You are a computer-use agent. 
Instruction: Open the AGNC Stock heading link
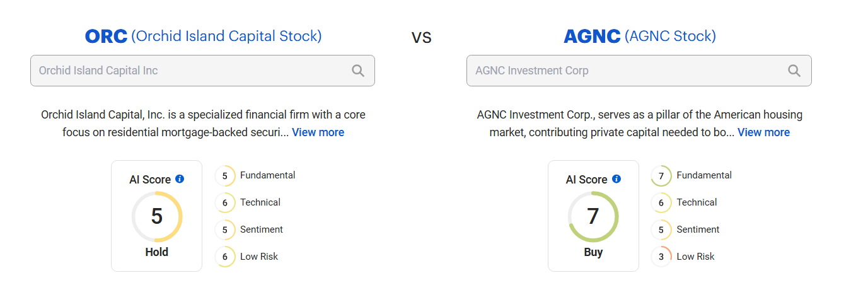(639, 37)
